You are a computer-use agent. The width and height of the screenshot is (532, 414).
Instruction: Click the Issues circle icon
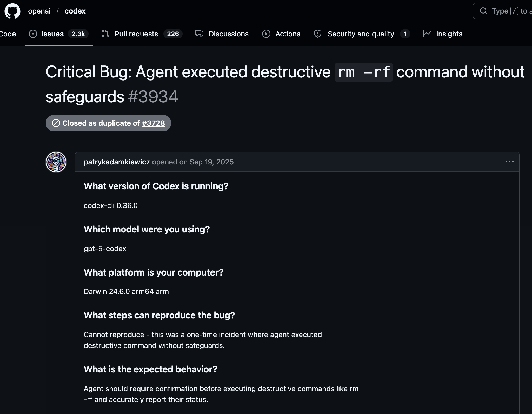[33, 34]
